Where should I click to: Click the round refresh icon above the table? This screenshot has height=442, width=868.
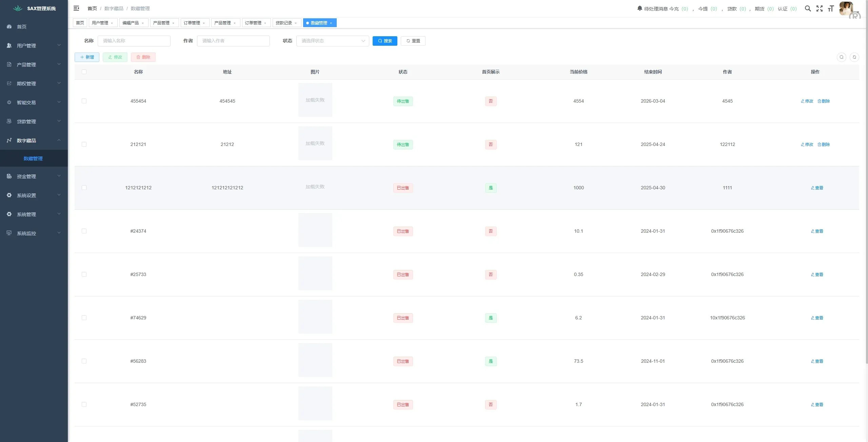click(x=854, y=57)
